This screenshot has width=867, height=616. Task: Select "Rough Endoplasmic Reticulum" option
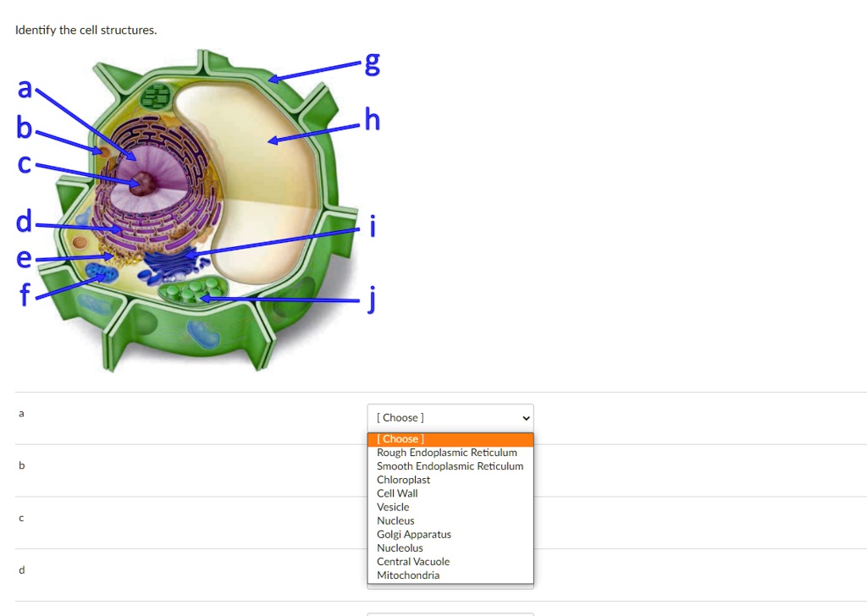tap(447, 453)
